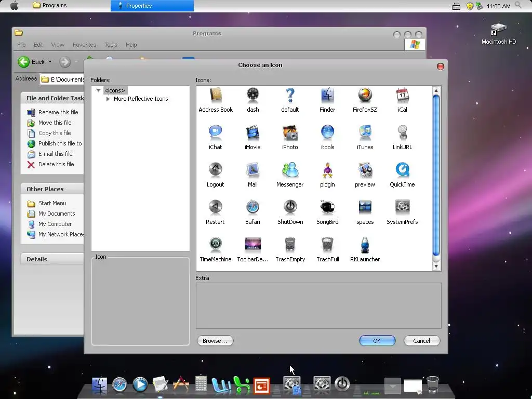Switch to Properties taskbar item
This screenshot has height=399, width=532.
click(152, 6)
